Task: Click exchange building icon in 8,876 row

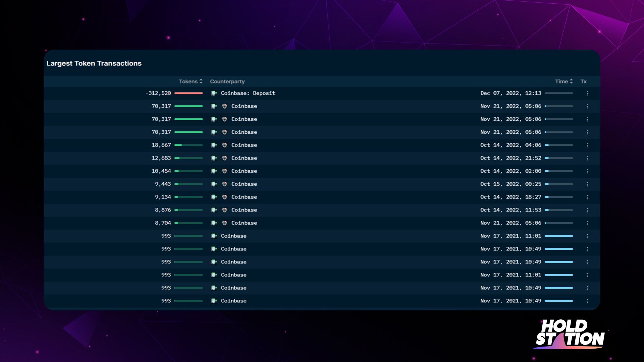Action: [x=214, y=210]
